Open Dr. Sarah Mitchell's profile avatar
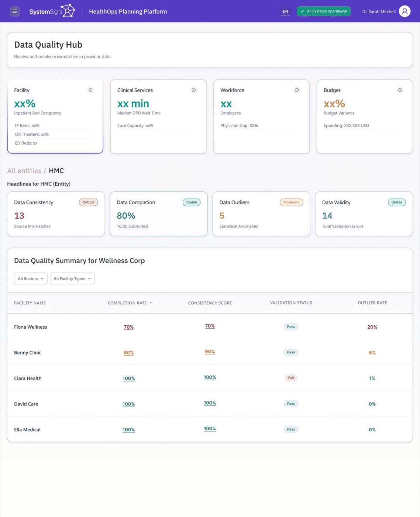Image resolution: width=420 pixels, height=517 pixels. (x=404, y=11)
